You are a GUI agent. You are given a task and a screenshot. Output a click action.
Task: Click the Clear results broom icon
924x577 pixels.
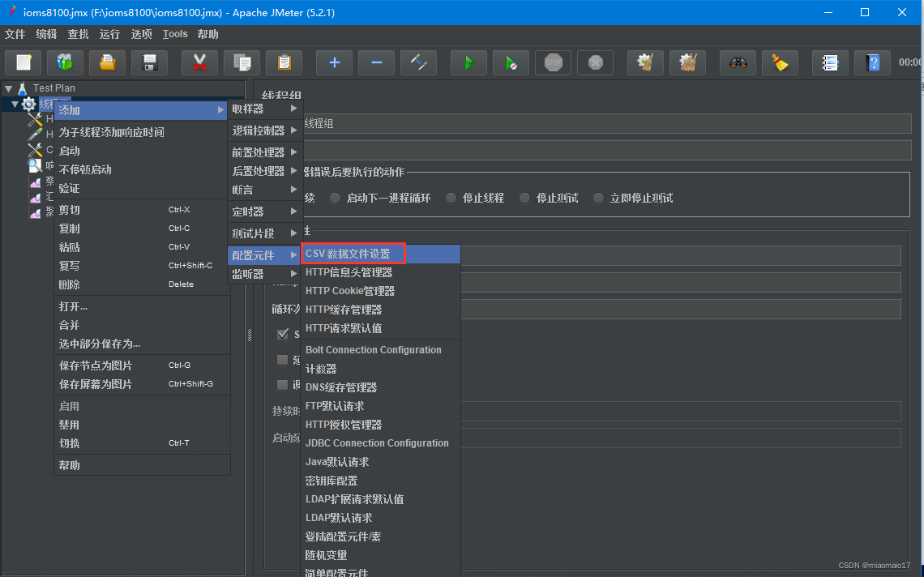(645, 62)
